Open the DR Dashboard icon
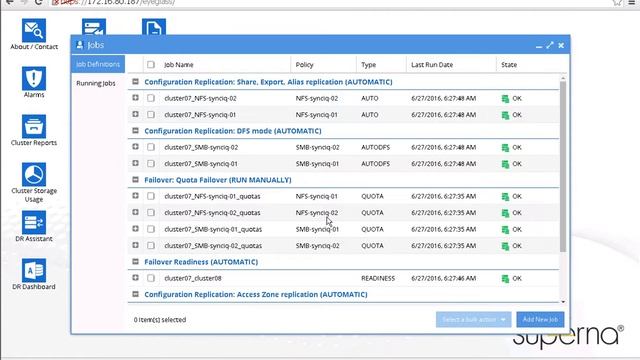The image size is (640, 360). [34, 270]
